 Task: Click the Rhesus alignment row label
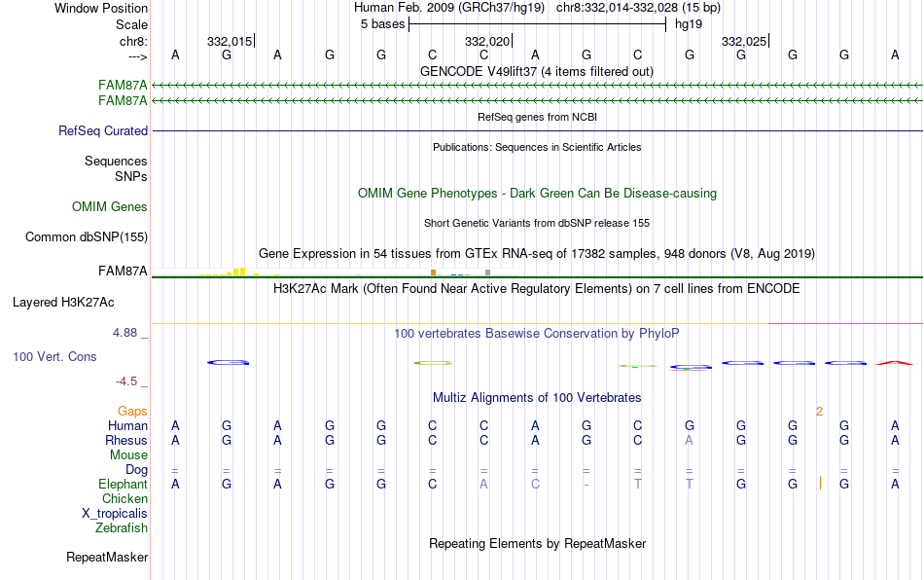coord(126,440)
